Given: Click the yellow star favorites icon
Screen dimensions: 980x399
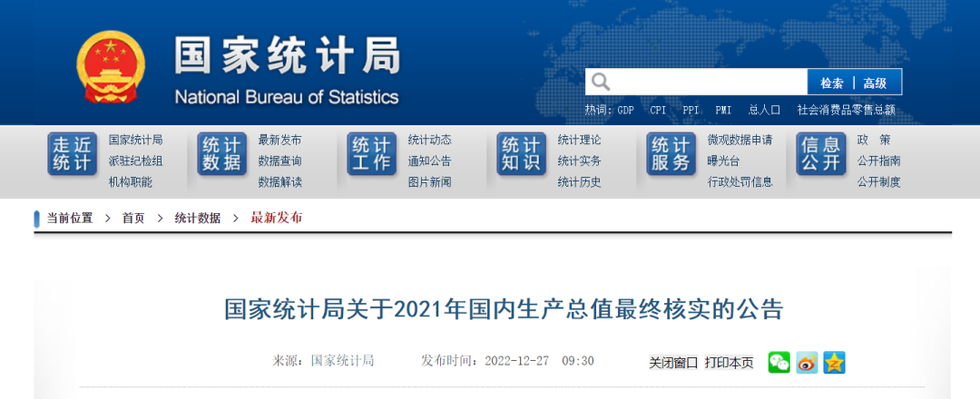Looking at the screenshot, I should click(834, 362).
